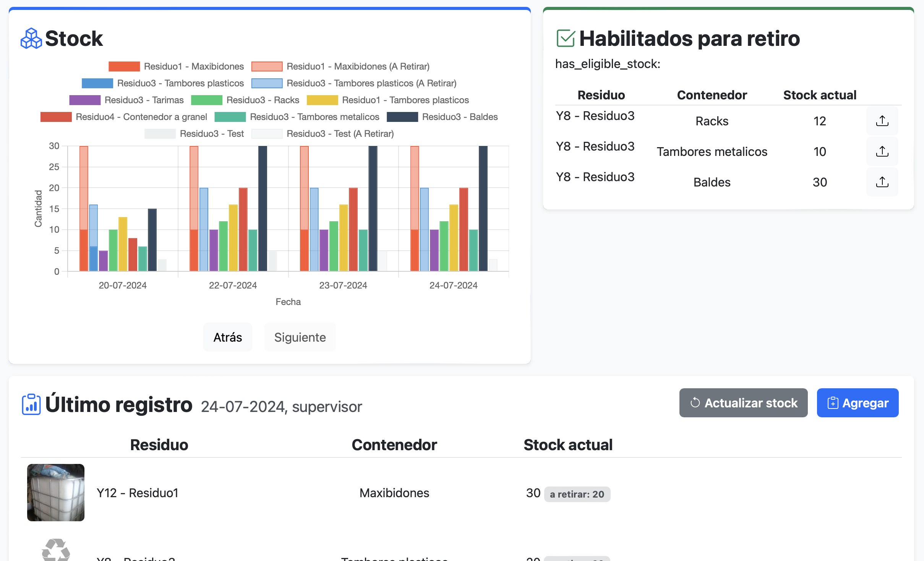Toggle Residuo1 - Tambores plasticos legend swatch

pos(323,100)
